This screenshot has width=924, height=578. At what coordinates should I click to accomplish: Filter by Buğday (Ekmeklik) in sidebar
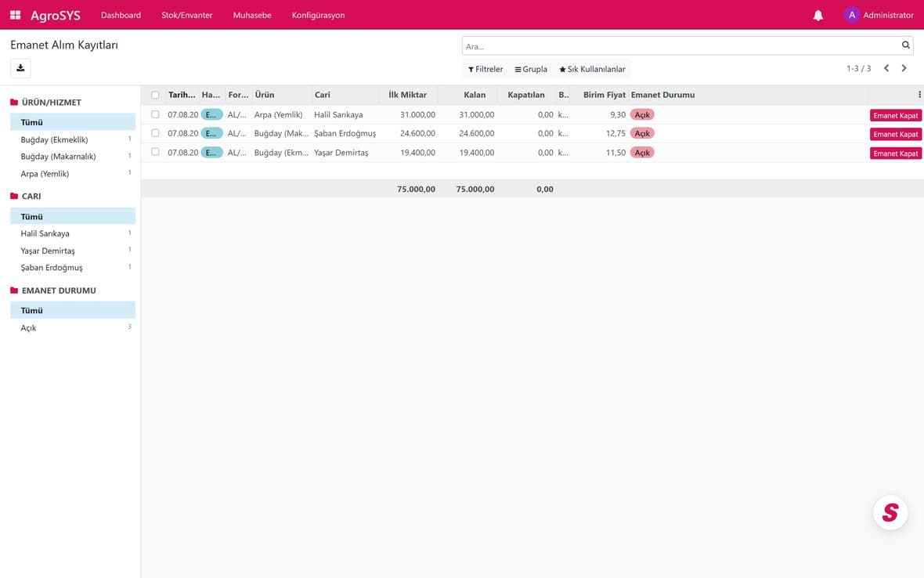coord(73,139)
